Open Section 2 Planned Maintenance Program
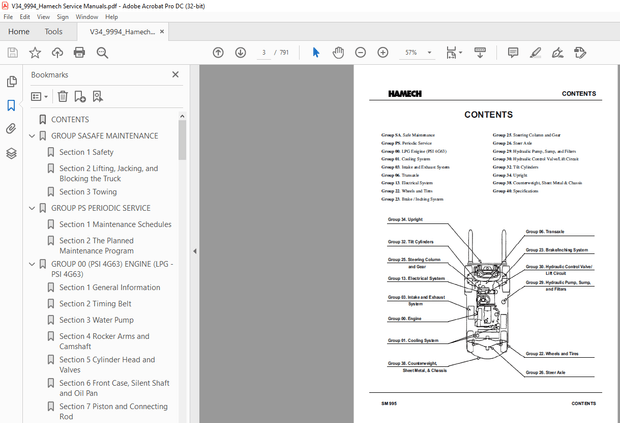This screenshot has height=423, width=620. (x=96, y=245)
